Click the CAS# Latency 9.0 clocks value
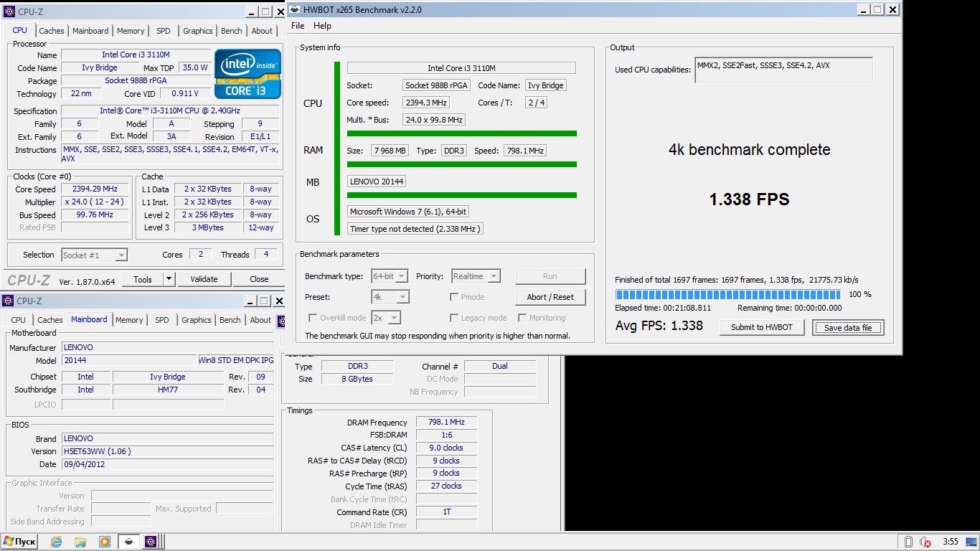Viewport: 980px width, 551px height. click(x=446, y=448)
